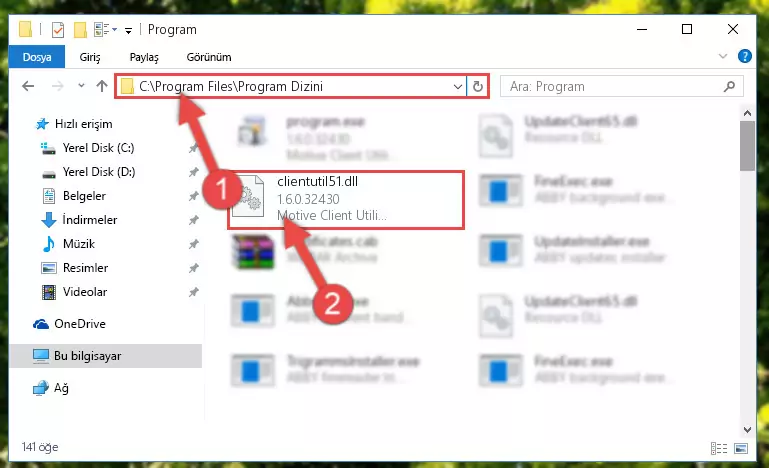Screen dimensions: 769x468
Task: Click the back navigation arrow
Action: 28,86
